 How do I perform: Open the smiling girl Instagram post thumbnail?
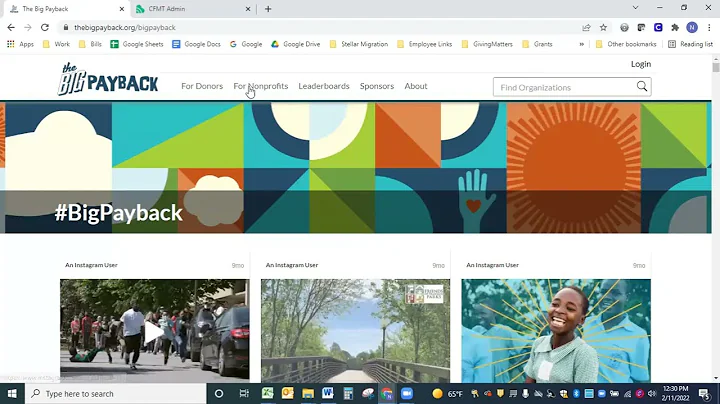(556, 331)
